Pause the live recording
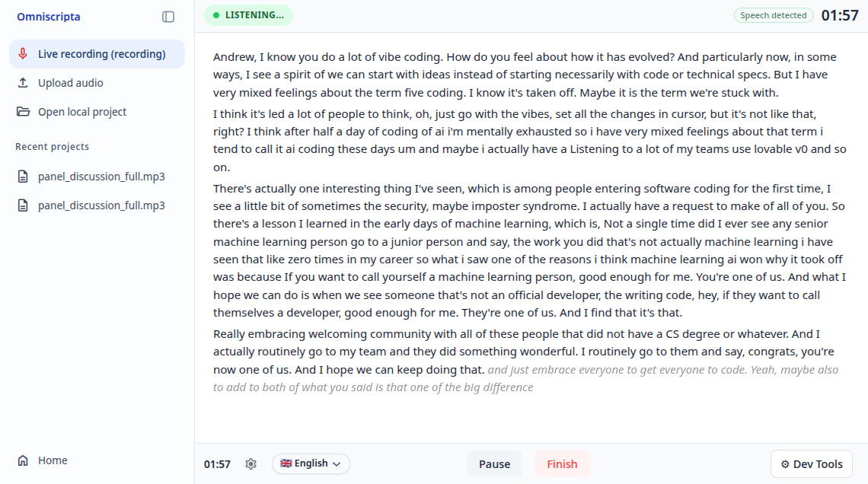Viewport: 868px width, 484px height. pyautogui.click(x=494, y=464)
